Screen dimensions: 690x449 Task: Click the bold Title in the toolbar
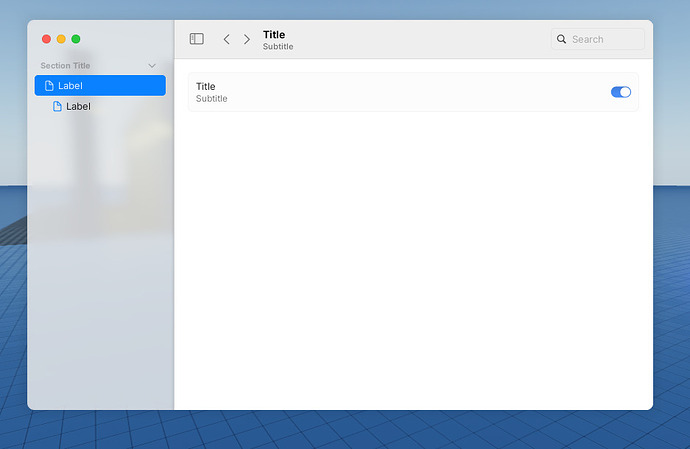click(x=274, y=34)
